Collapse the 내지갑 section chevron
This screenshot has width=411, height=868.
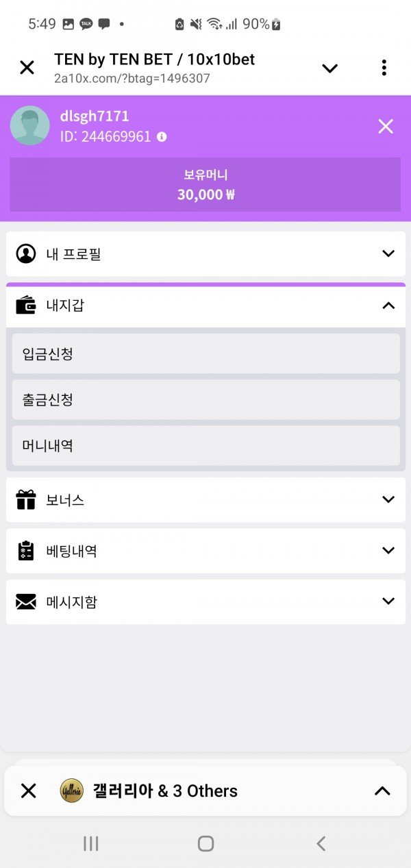tap(388, 306)
